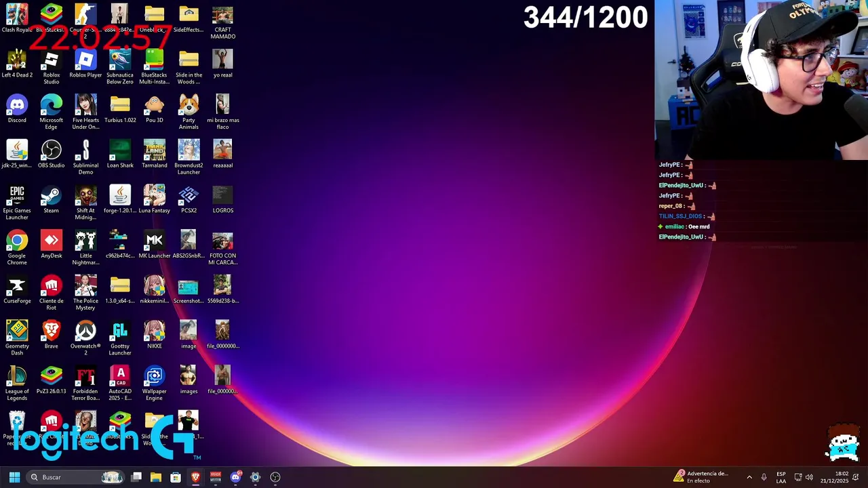Launch Browndust2 Launcher icon

(x=189, y=158)
